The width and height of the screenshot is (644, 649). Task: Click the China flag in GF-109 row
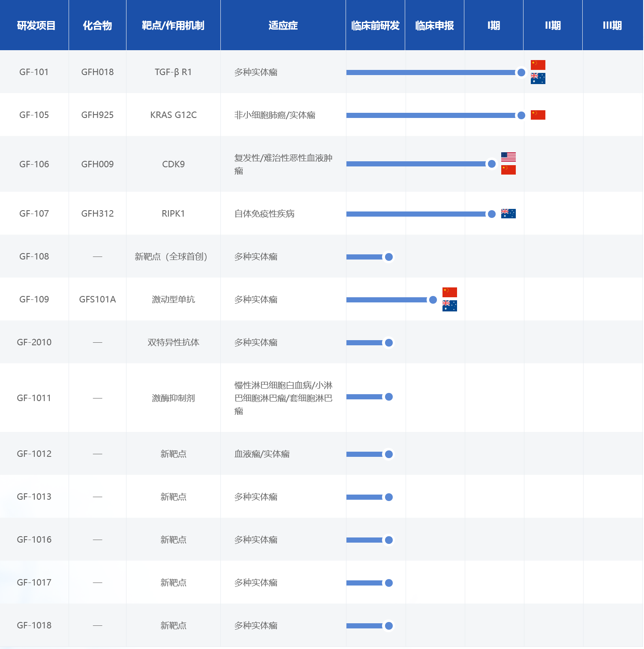pyautogui.click(x=449, y=292)
